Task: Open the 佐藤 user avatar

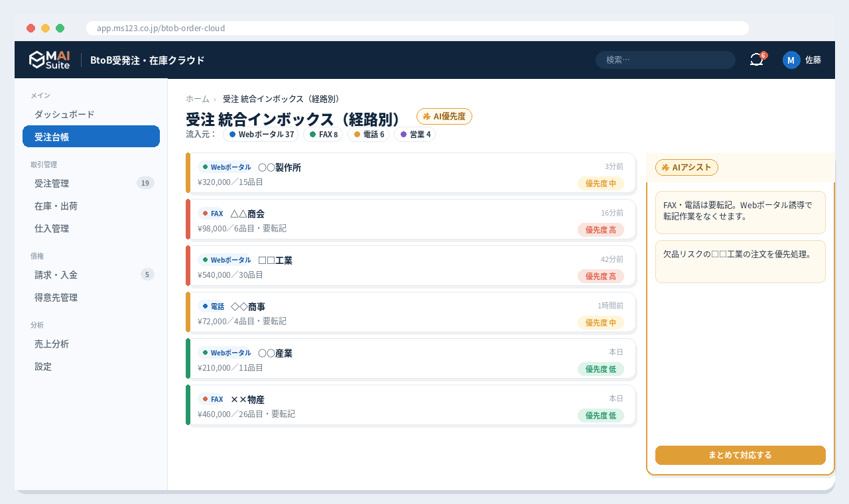Action: pyautogui.click(x=791, y=60)
